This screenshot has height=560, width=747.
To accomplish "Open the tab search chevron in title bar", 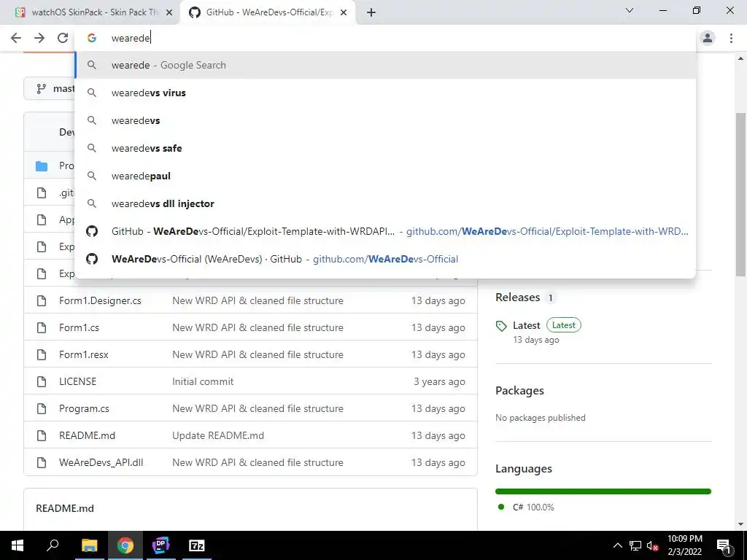I will (630, 10).
